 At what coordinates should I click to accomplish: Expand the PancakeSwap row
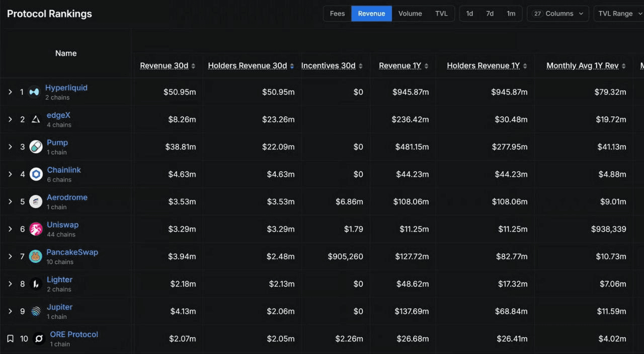pyautogui.click(x=10, y=256)
